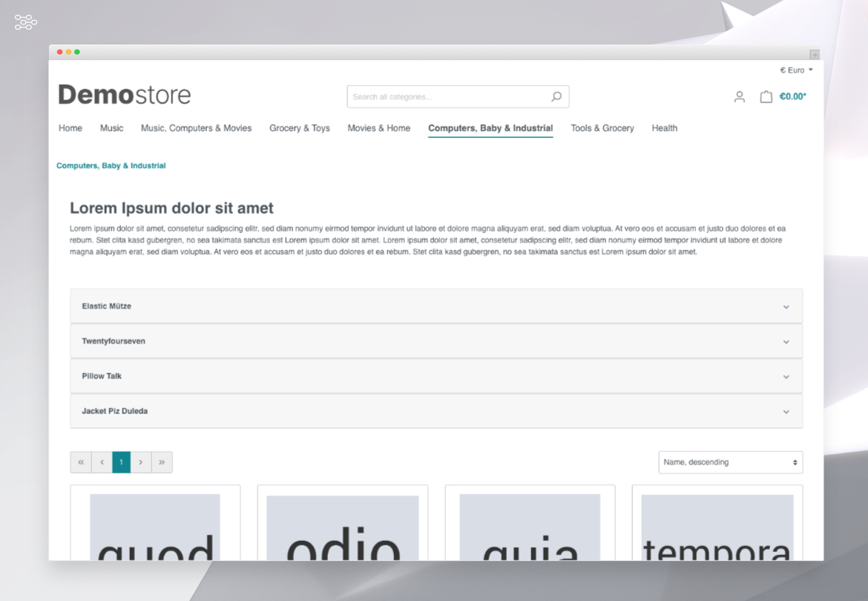
Task: Go to previous page arrow
Action: [x=102, y=462]
